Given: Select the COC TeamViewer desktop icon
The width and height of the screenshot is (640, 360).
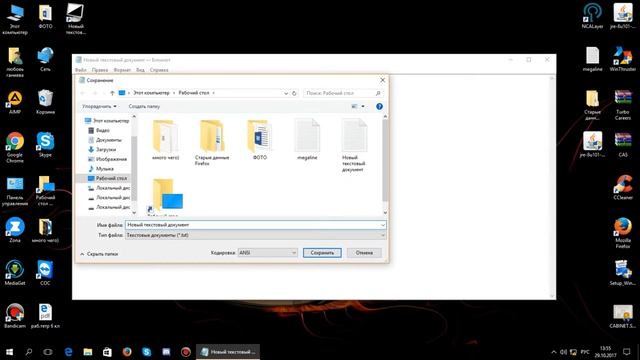Looking at the screenshot, I should (x=45, y=273).
